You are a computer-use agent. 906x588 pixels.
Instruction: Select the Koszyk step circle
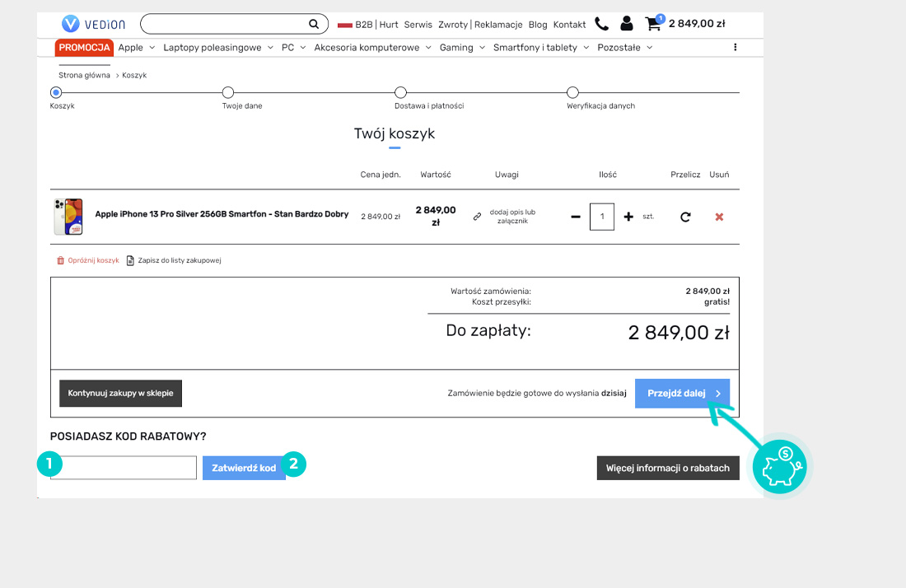pyautogui.click(x=56, y=92)
